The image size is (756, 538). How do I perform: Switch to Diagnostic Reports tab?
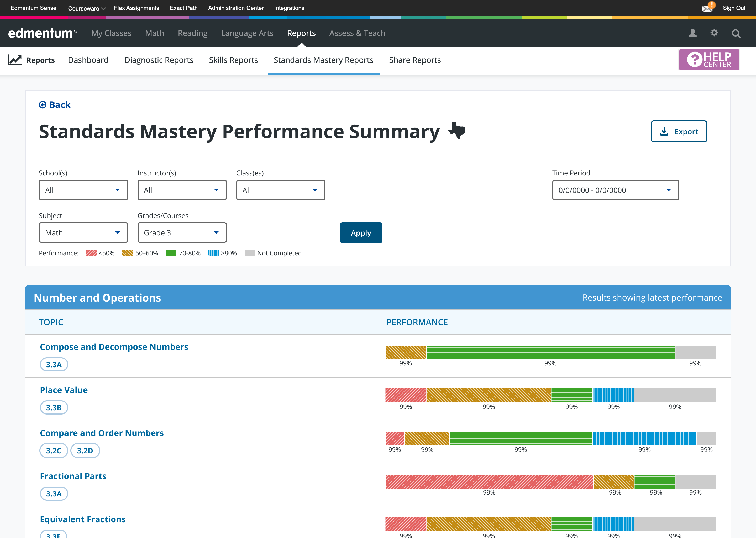159,60
